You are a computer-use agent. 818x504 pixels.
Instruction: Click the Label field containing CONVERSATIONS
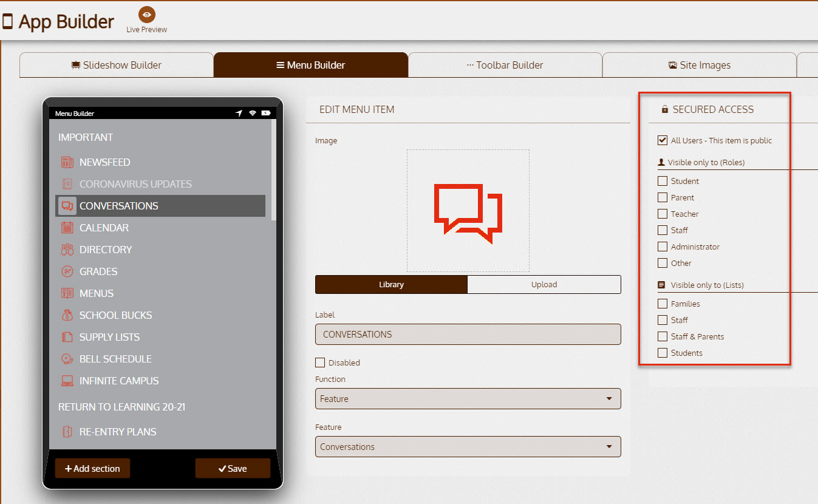[468, 335]
